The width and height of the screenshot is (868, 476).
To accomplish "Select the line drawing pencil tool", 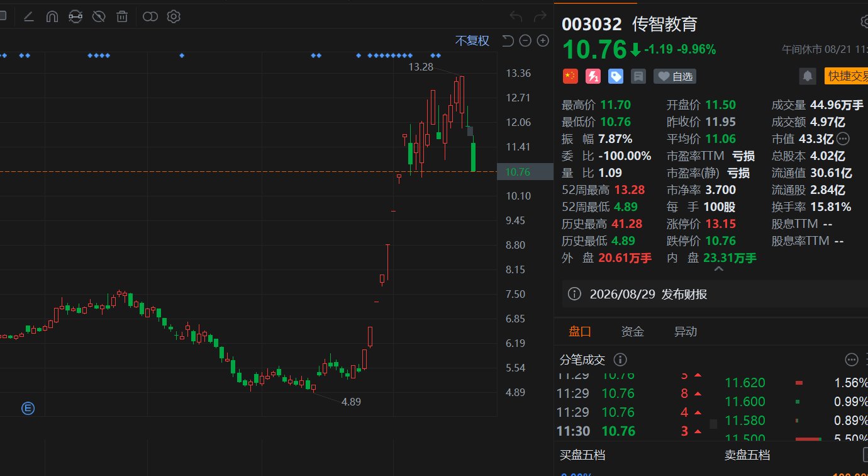I will click(x=28, y=16).
